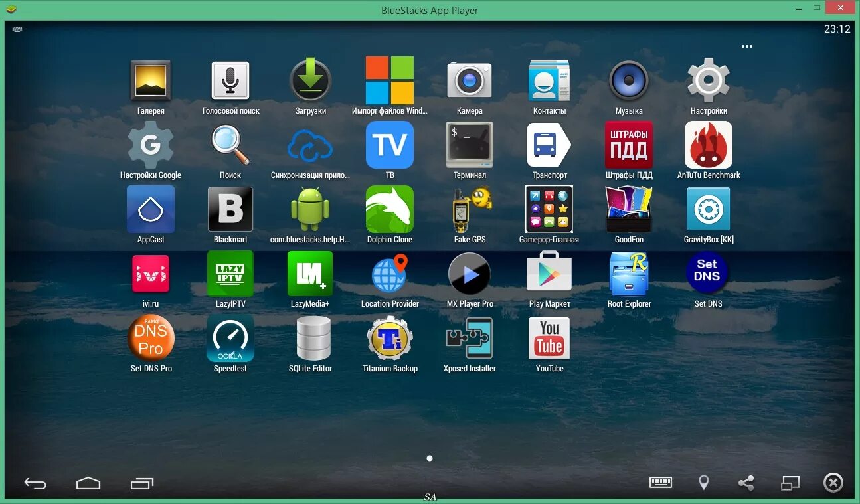Image resolution: width=860 pixels, height=504 pixels.
Task: Open the ivi.ru app
Action: [x=151, y=274]
